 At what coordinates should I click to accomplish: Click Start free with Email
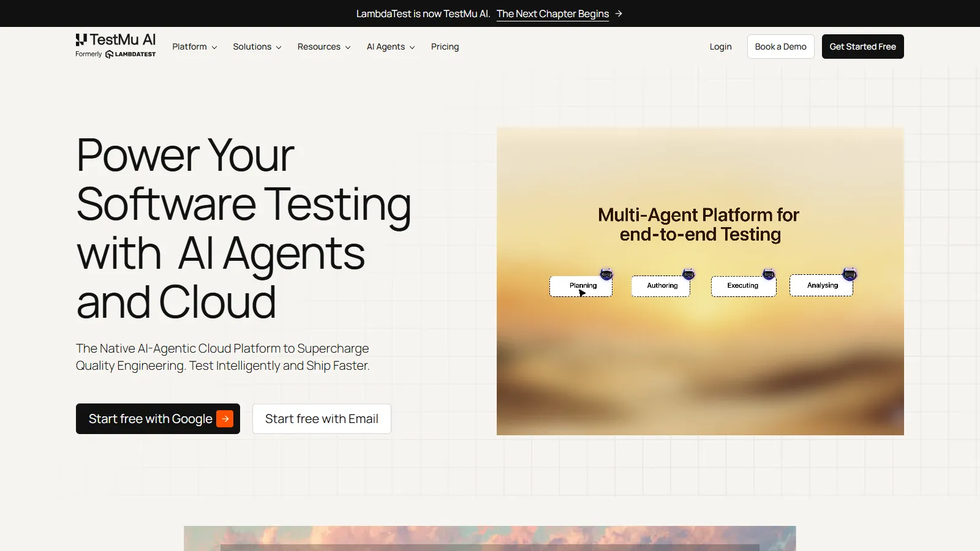(x=321, y=419)
